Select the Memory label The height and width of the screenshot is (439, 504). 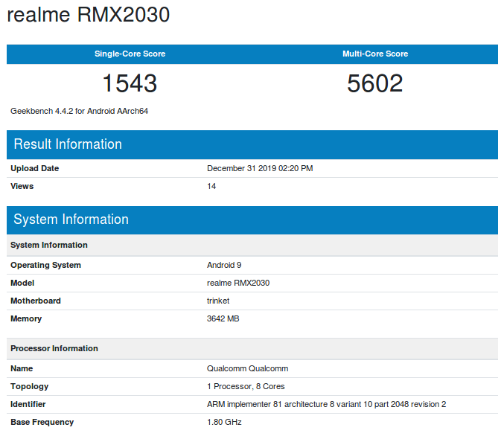(26, 318)
